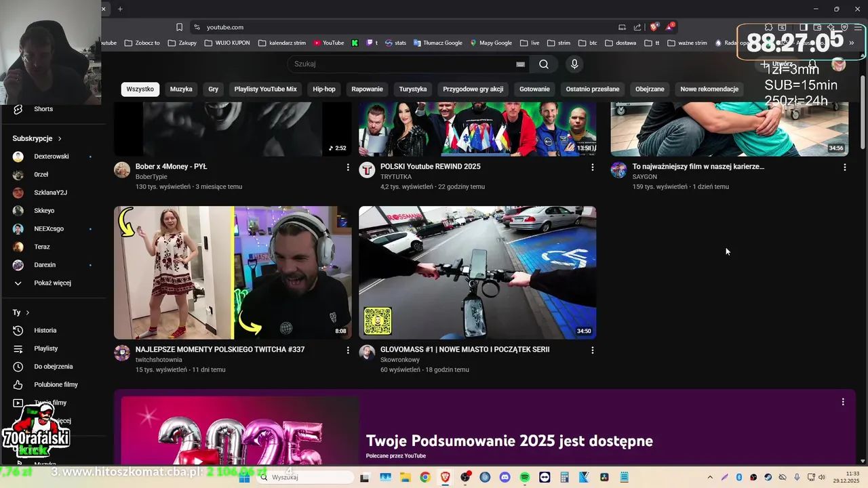
Task: Expand the Ty section chevron
Action: point(27,312)
